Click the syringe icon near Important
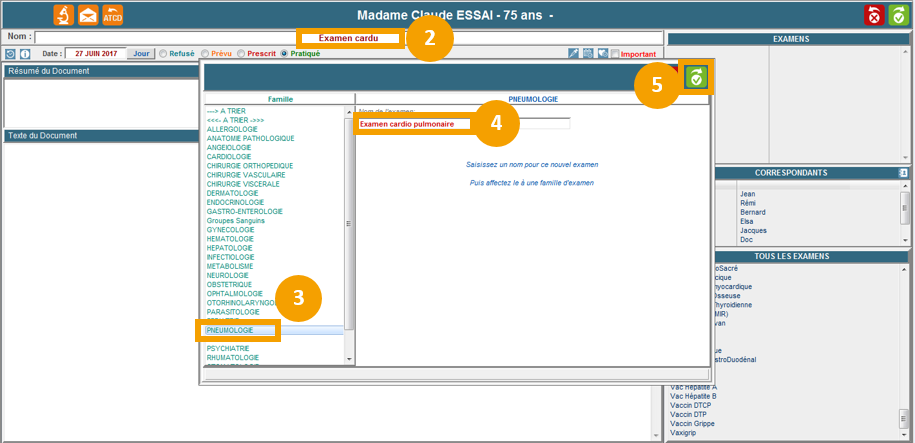This screenshot has height=443, width=915. pos(574,54)
